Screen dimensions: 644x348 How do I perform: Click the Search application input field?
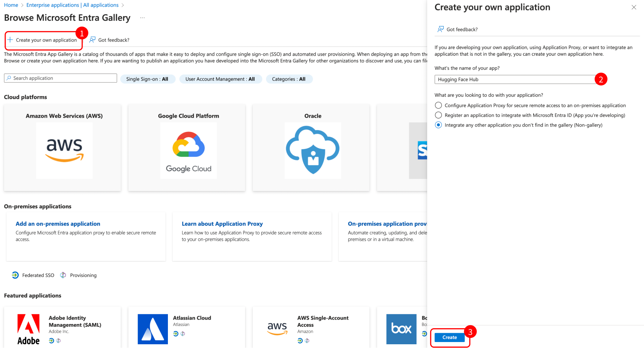tap(60, 78)
